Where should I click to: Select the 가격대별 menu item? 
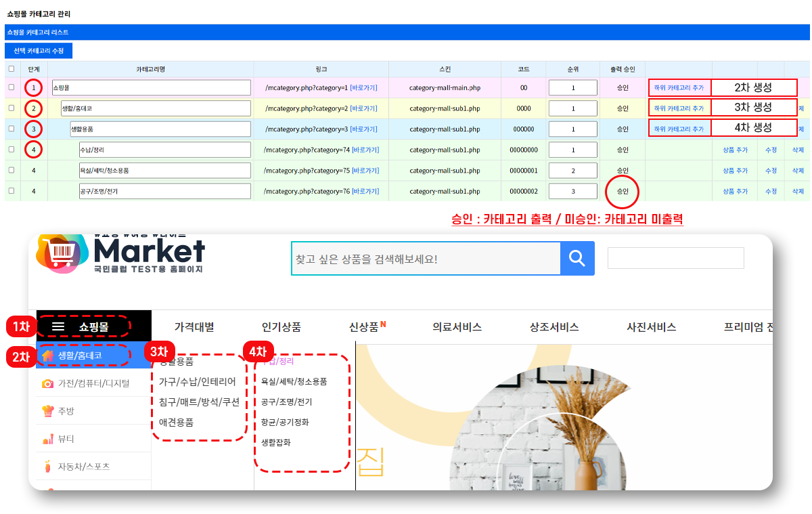click(x=194, y=327)
